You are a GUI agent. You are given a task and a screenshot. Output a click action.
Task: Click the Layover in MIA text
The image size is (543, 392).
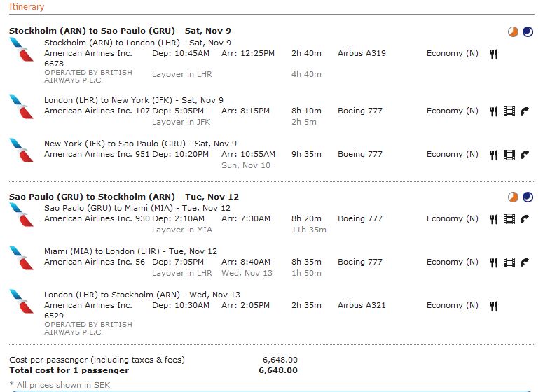click(182, 230)
